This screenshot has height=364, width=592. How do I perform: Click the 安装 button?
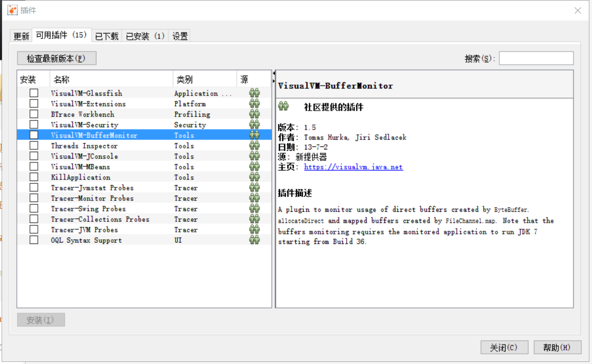(41, 320)
